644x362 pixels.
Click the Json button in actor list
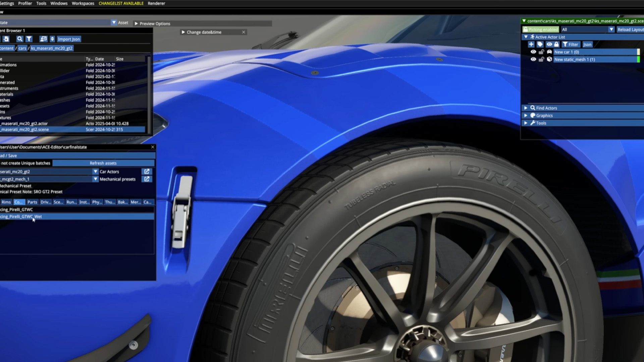click(587, 44)
